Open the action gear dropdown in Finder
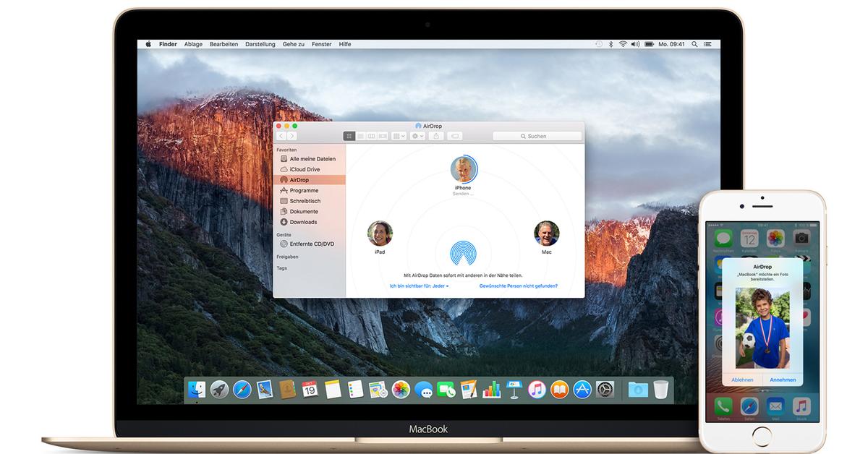The image size is (868, 454). point(417,136)
